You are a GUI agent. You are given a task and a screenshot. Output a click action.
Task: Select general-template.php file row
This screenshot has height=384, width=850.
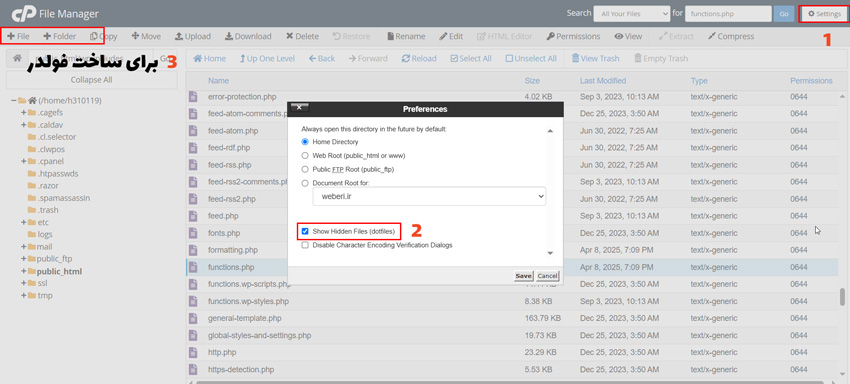click(x=512, y=318)
